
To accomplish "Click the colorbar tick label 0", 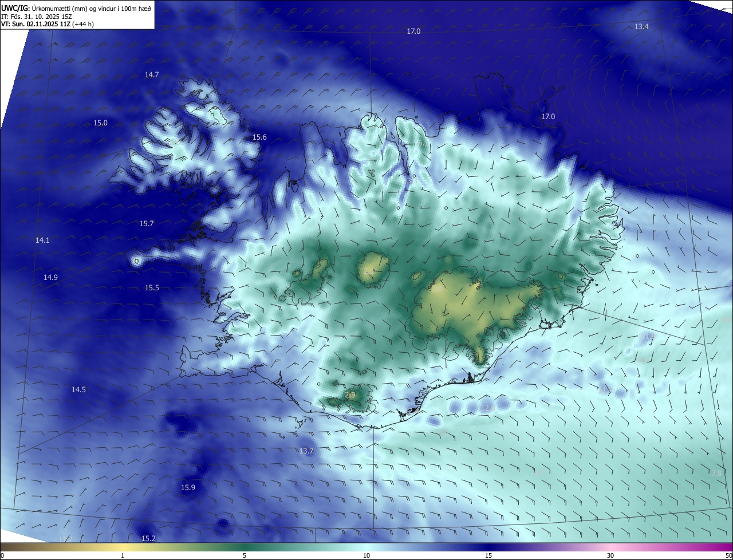I will [x=2, y=555].
